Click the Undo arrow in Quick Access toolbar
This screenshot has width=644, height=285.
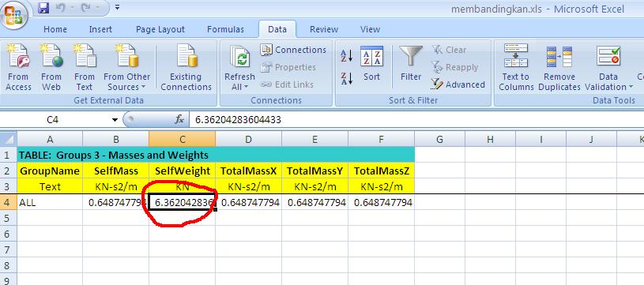(60, 8)
